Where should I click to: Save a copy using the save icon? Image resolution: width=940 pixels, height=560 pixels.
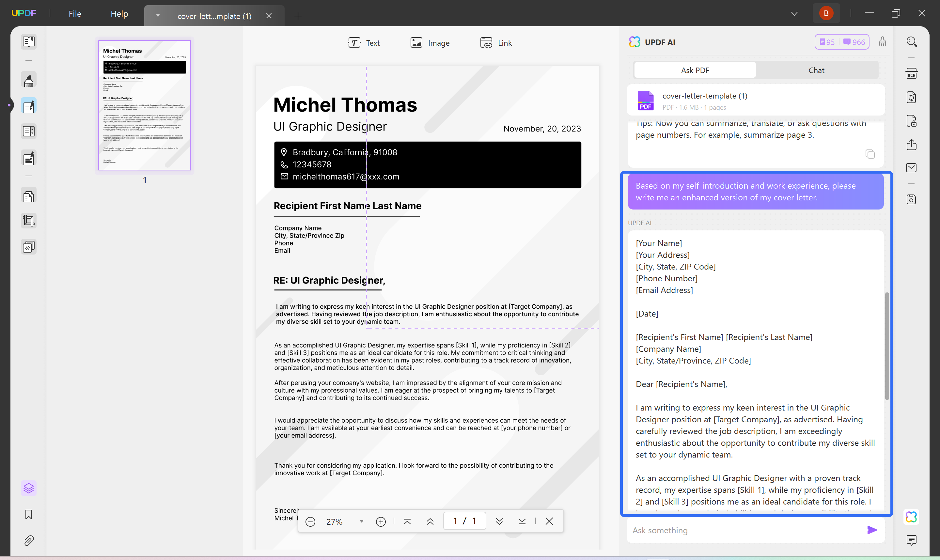point(912,199)
